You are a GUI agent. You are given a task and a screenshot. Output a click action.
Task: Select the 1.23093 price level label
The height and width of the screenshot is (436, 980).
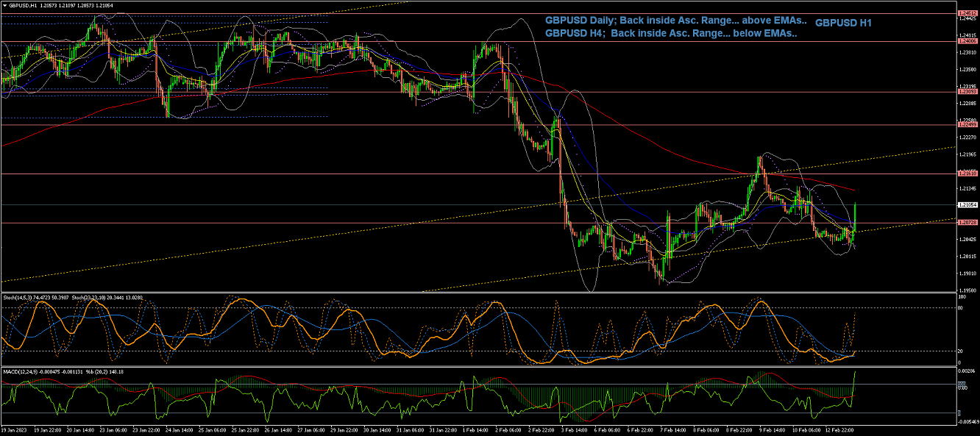click(x=966, y=92)
